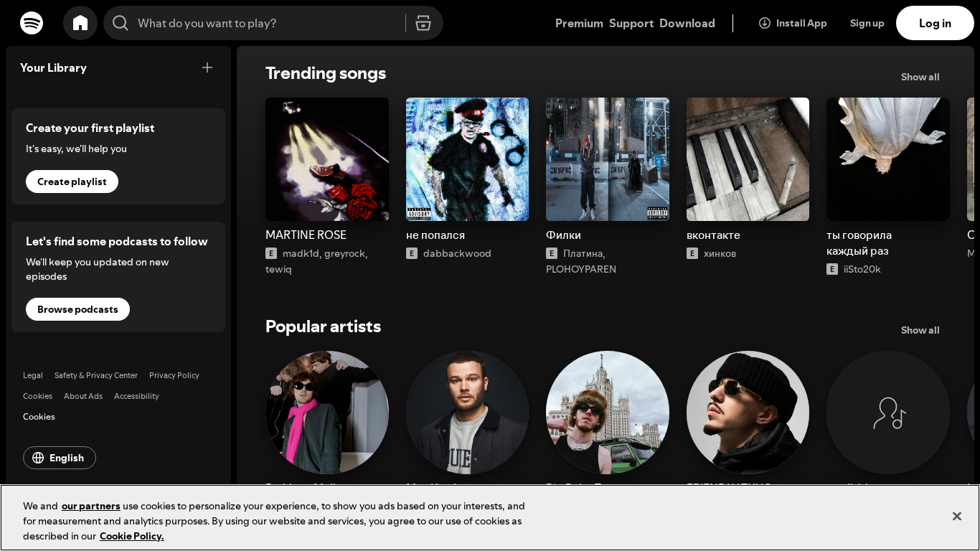Open the Browse icon in search bar
980x551 pixels.
(x=423, y=23)
